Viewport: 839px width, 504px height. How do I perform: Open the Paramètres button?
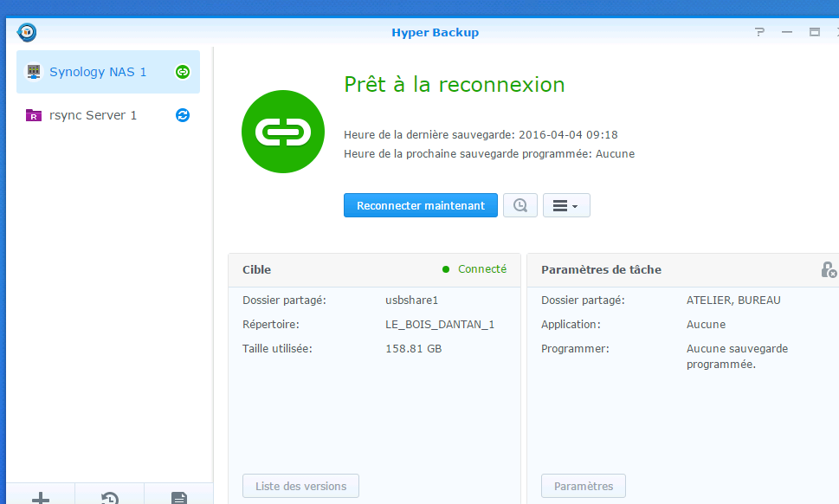click(x=584, y=486)
